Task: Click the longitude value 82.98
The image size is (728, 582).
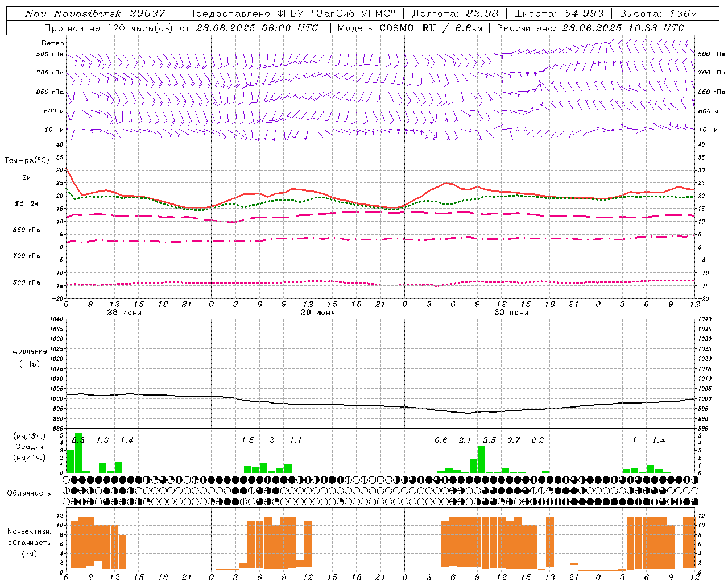Action: 482,14
